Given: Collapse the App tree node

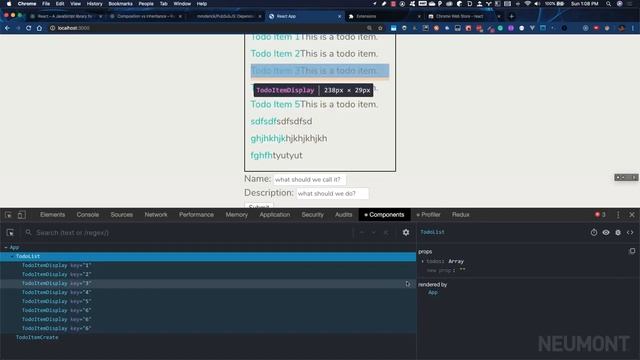Looking at the screenshot, I should click(6, 247).
